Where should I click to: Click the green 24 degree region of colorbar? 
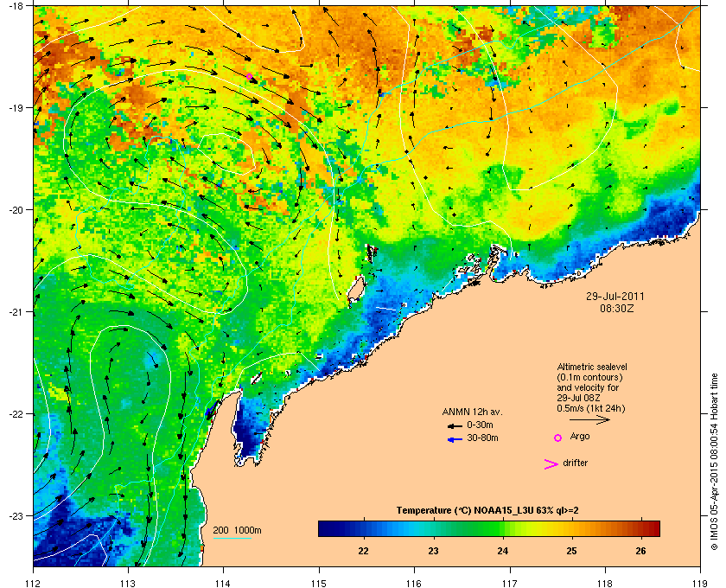[x=503, y=528]
